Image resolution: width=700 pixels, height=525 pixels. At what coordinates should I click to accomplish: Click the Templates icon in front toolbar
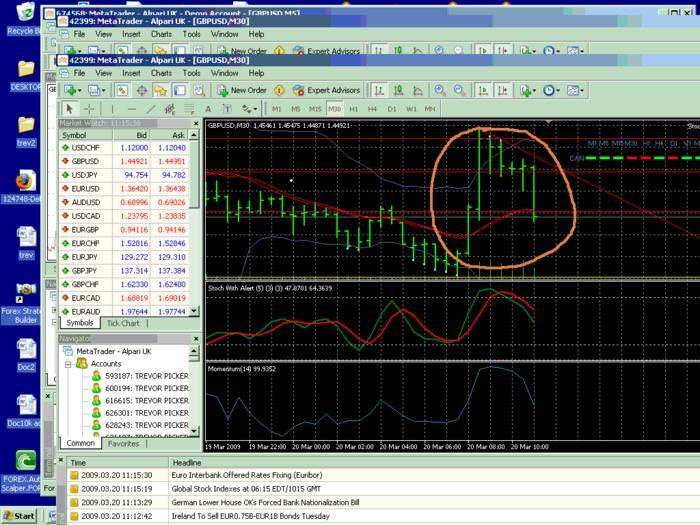point(572,90)
